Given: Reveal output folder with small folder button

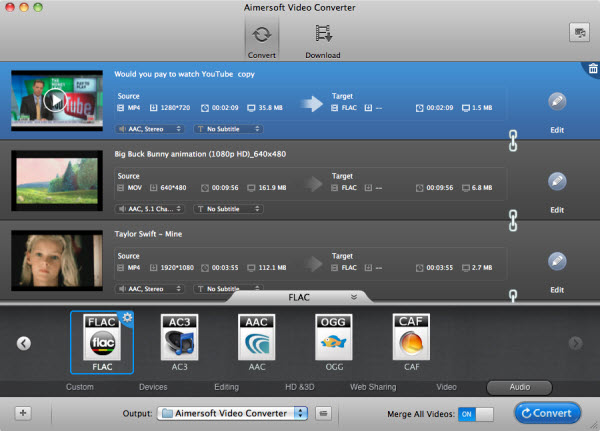Looking at the screenshot, I should [324, 413].
